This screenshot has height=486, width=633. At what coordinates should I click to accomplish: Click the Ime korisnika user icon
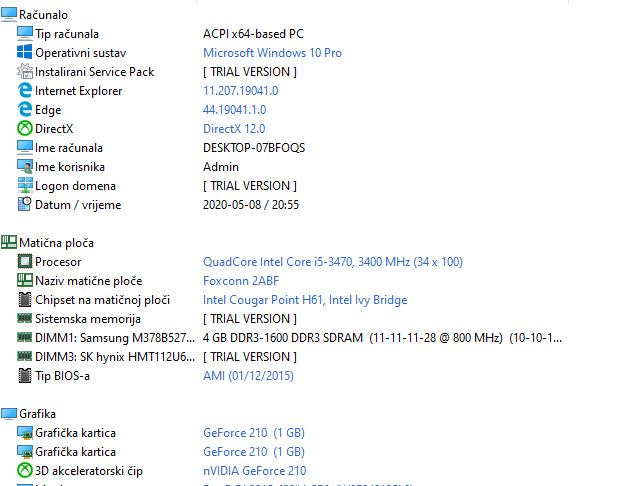coord(25,167)
